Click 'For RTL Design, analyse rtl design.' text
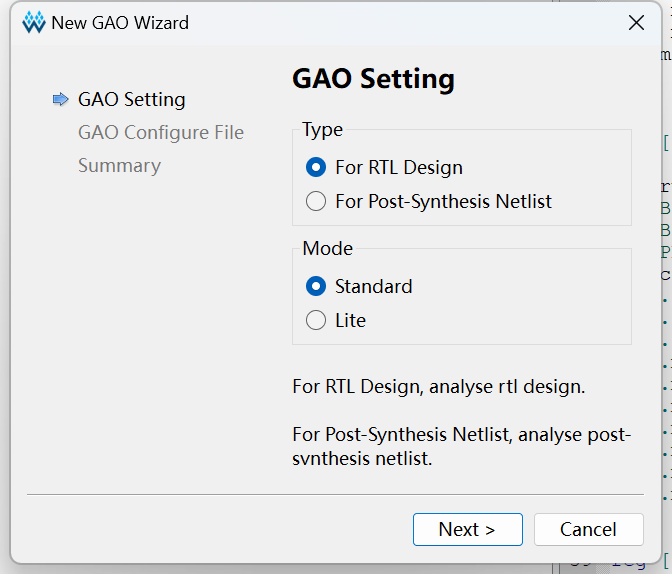This screenshot has height=574, width=672. click(x=439, y=387)
